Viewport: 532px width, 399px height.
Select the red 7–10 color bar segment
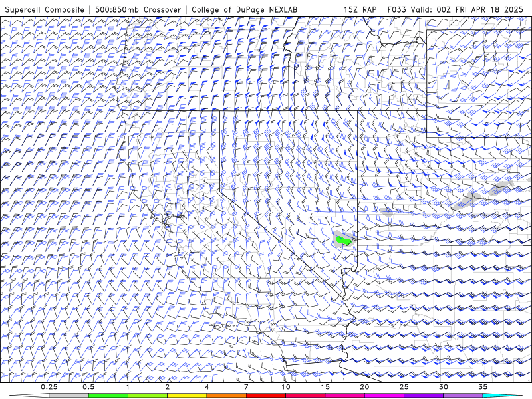265,396
